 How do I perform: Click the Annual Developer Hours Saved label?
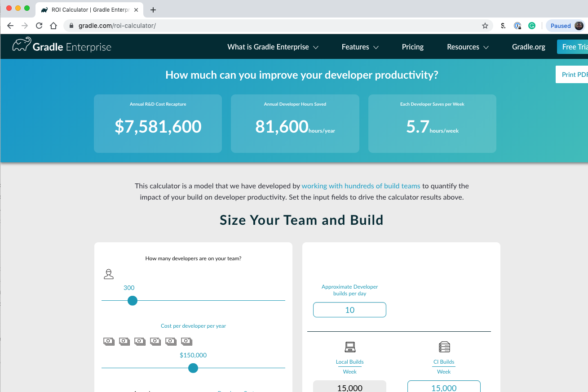[295, 104]
